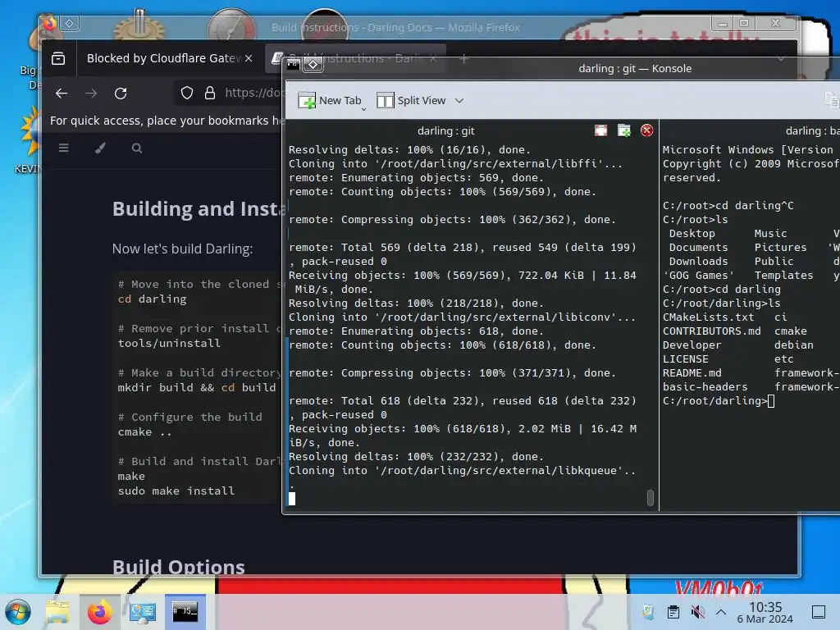Click the 'mkdir build && cd build' line
Image resolution: width=840 pixels, height=630 pixels.
(197, 387)
